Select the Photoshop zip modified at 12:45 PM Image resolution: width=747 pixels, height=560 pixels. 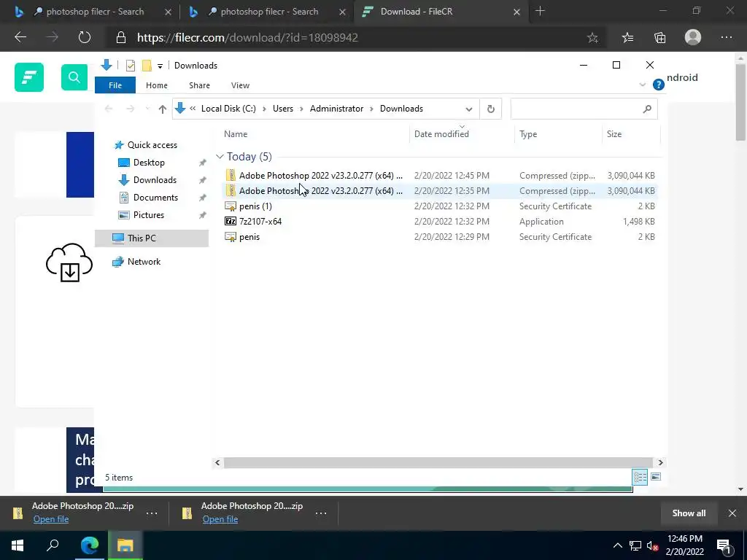pos(440,176)
